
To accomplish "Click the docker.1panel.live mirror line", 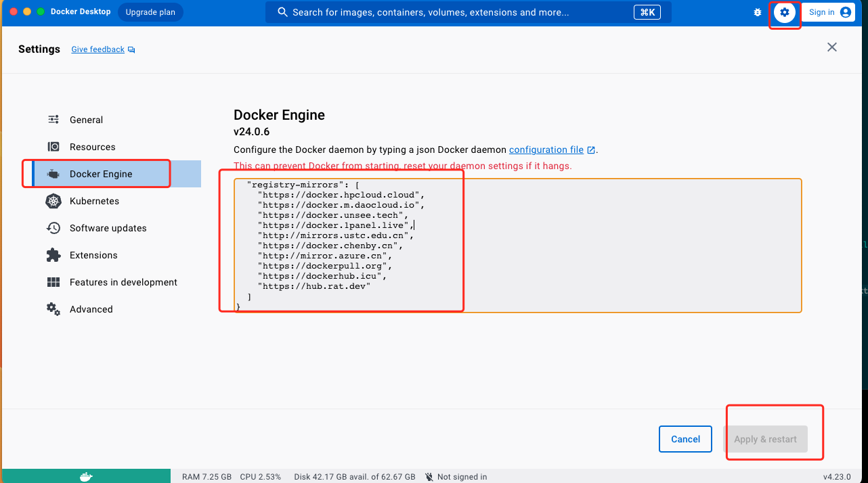I will (x=336, y=225).
